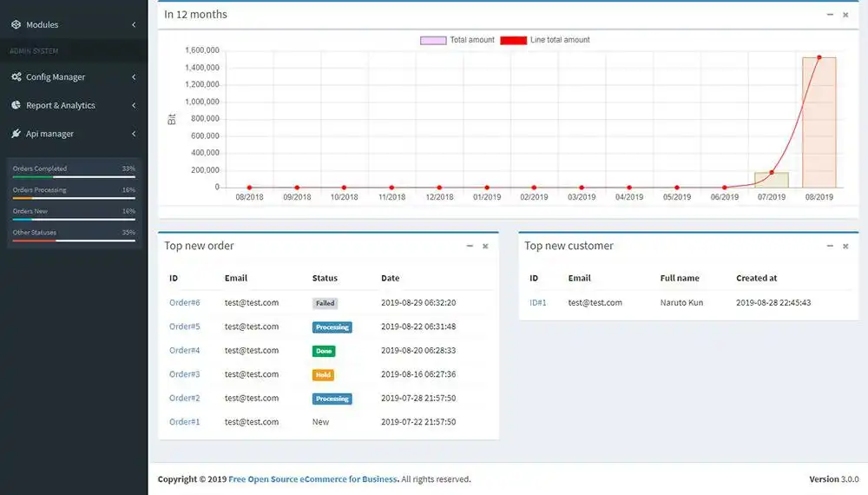Click the Orders Processing progress bar
Screen dimensions: 868x495
pyautogui.click(x=74, y=198)
